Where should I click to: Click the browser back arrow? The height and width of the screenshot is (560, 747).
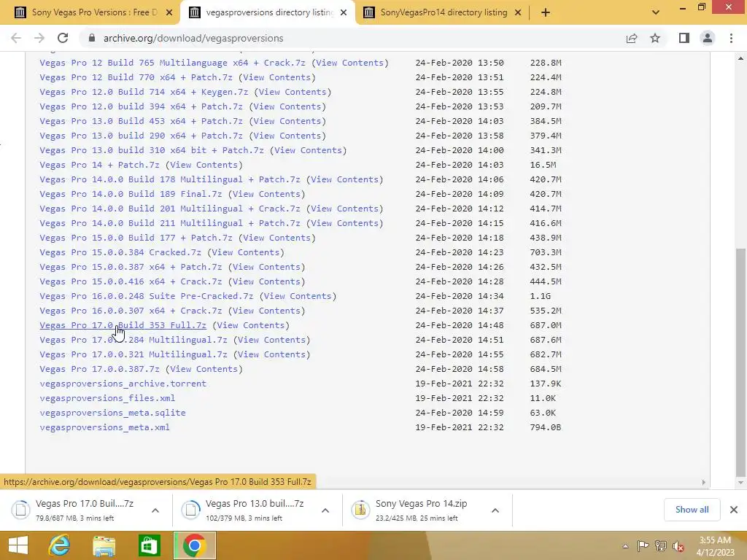[x=16, y=38]
